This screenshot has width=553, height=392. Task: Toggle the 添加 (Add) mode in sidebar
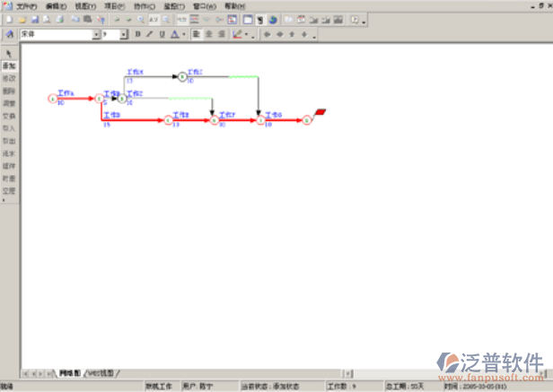click(9, 66)
